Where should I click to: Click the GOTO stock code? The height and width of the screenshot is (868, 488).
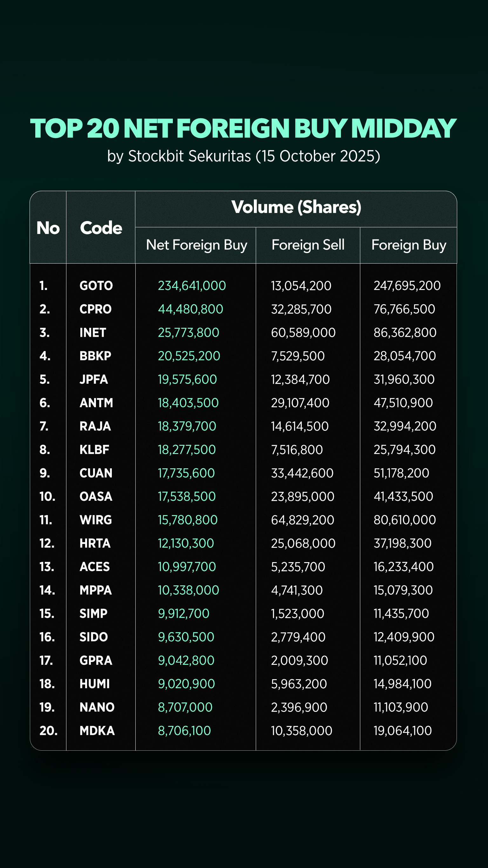(x=96, y=286)
